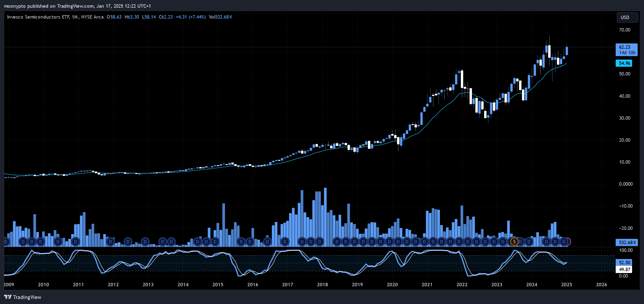Click the orange S split marker
Viewport: 644px width, 304px height.
click(514, 242)
